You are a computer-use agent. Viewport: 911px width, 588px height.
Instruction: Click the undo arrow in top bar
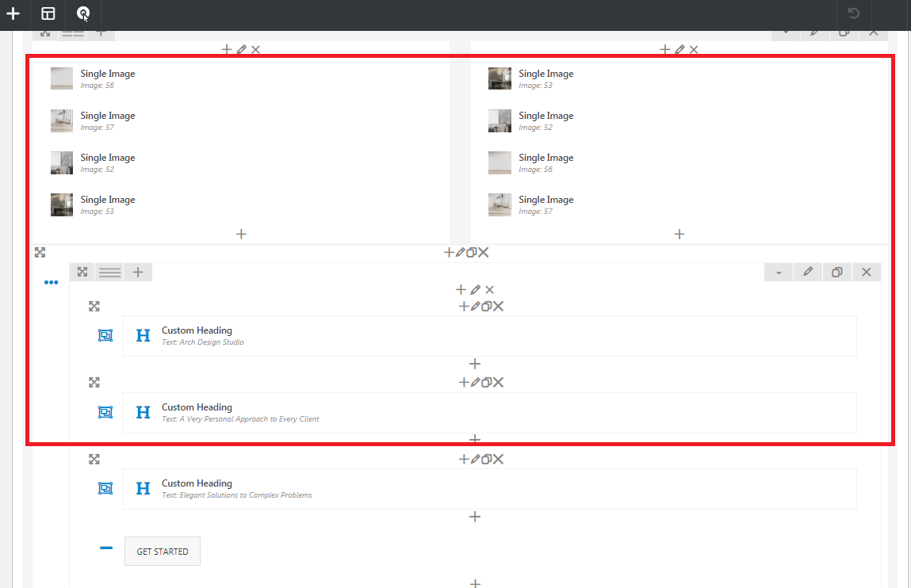coord(853,13)
